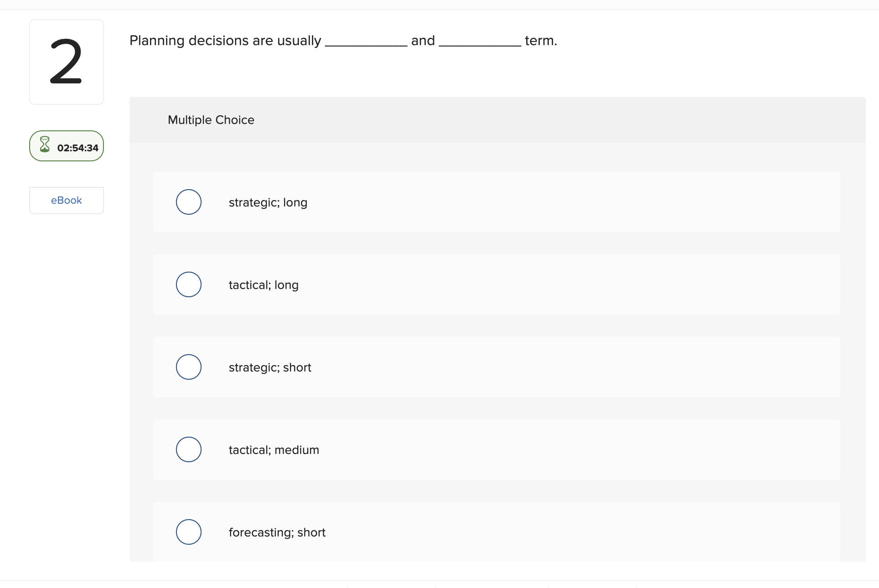Select the "tactical; medium" radio button
Screen dimensions: 879x588
[188, 449]
